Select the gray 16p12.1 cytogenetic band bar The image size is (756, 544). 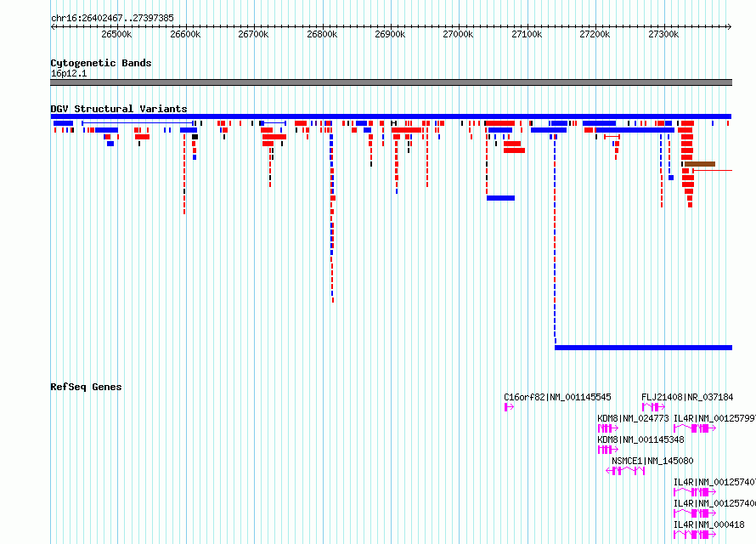pyautogui.click(x=391, y=82)
